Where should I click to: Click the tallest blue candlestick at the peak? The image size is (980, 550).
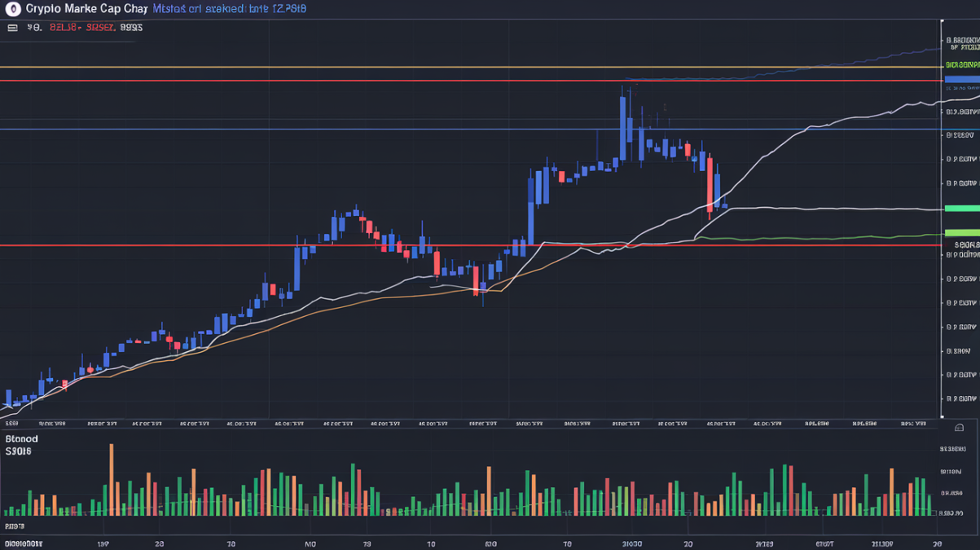[x=623, y=126]
